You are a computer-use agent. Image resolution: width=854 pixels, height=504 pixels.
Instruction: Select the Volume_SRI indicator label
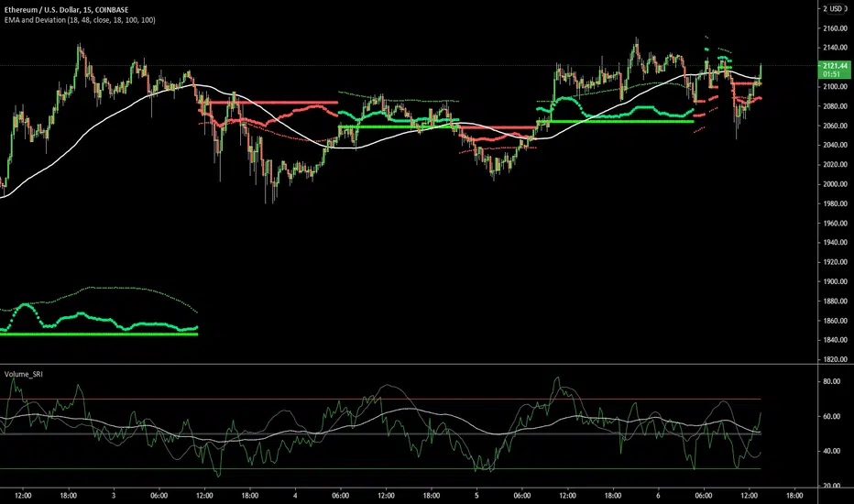click(x=24, y=374)
